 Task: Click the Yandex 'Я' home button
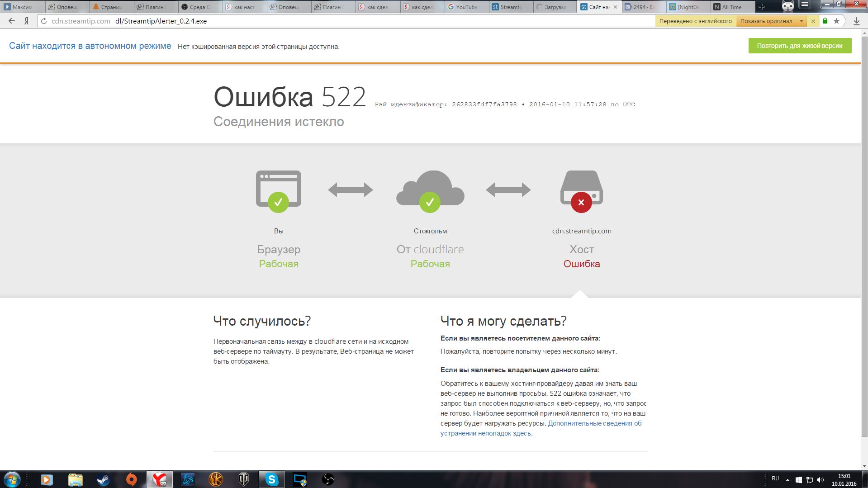tap(27, 21)
